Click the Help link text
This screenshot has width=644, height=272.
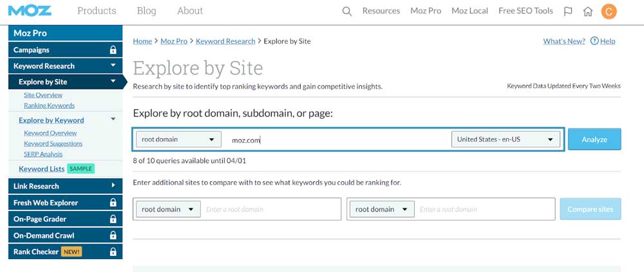coord(608,41)
